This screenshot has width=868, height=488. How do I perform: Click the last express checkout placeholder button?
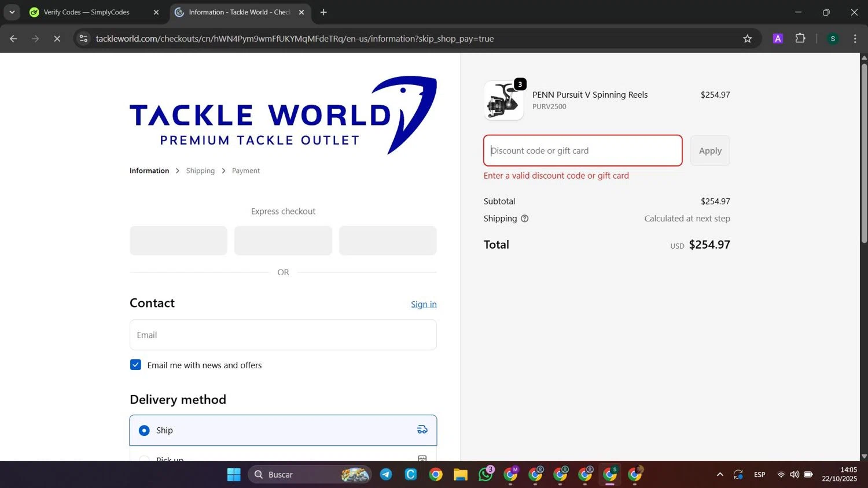coord(388,241)
